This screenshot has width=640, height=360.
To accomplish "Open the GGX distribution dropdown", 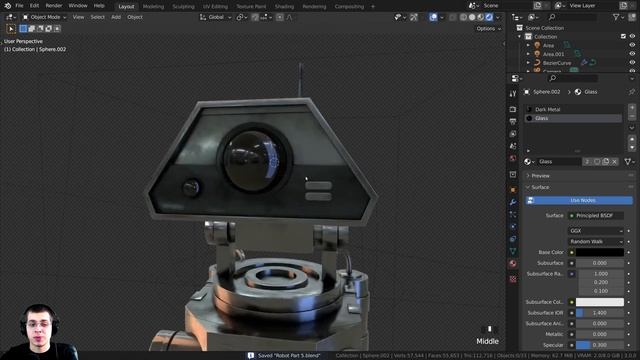I will click(x=596, y=231).
